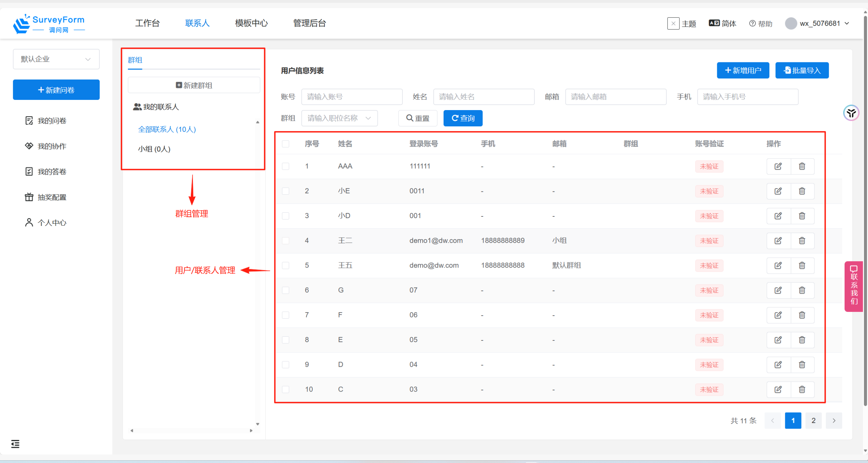
Task: Toggle the select-all checkbox in table header
Action: pos(285,144)
